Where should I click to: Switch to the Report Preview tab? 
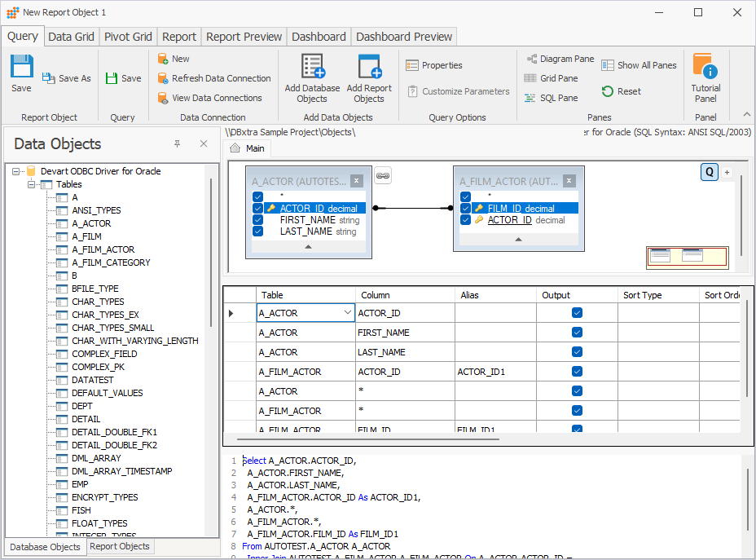(x=244, y=36)
